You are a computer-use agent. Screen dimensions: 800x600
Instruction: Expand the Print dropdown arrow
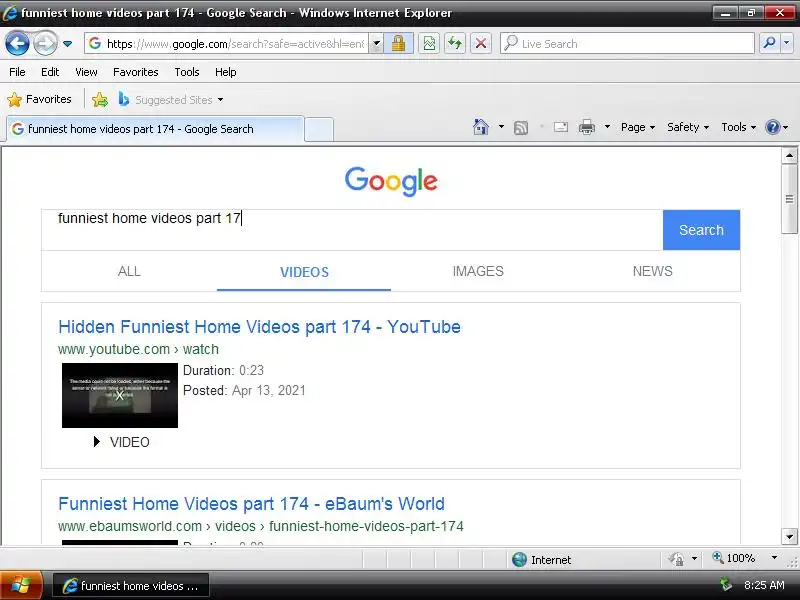click(607, 127)
